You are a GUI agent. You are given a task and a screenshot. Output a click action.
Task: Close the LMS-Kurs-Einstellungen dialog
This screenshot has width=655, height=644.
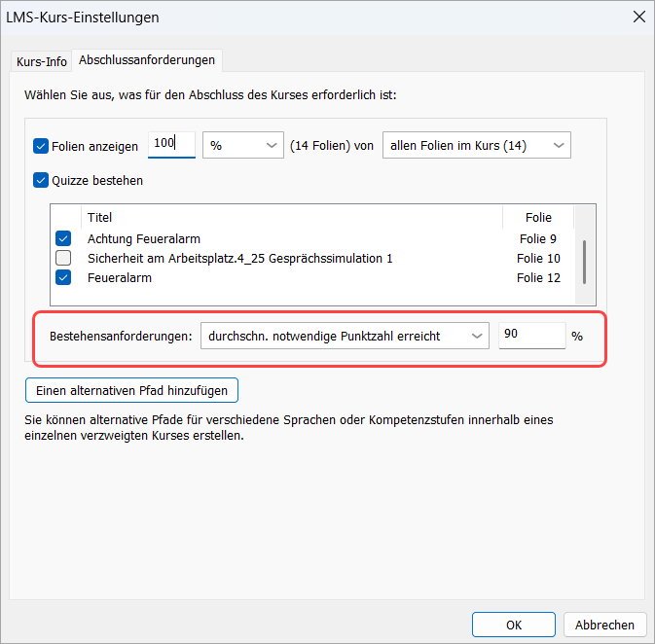pos(638,17)
